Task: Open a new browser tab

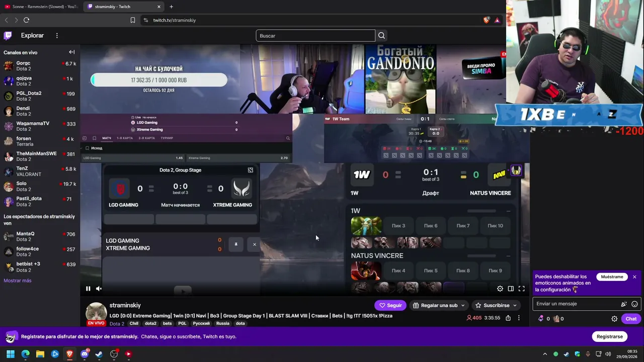Action: pos(171,7)
